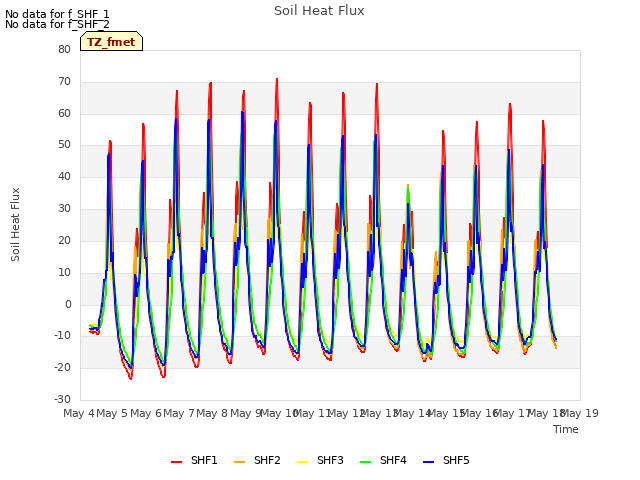The image size is (640, 480).
Task: Click the vertical Soil Heat Flux axis label
Action: 15,224
